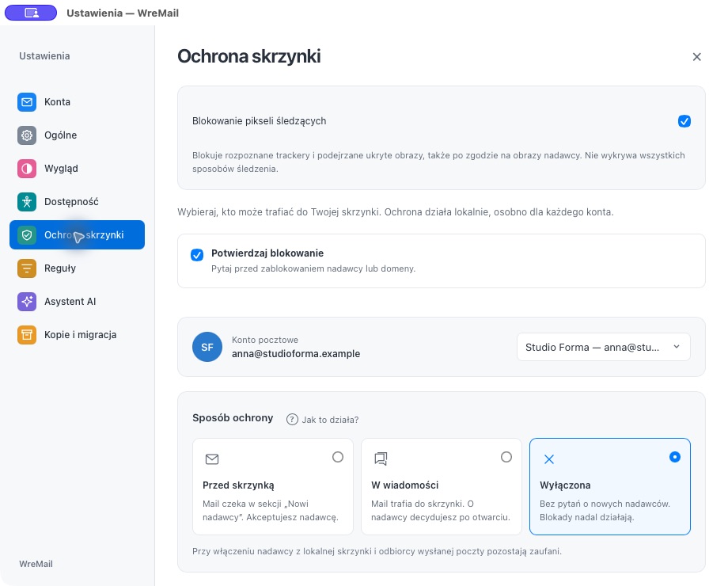The image size is (728, 586).
Task: Click the 'Wybieraj, kto może trafiać' paragraph
Action: click(x=396, y=212)
